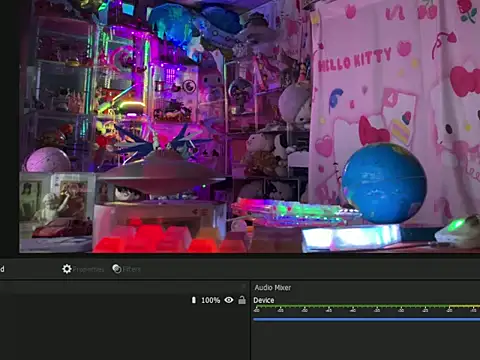Click the blue floating globe in preview
Viewport: 480px width, 360px height.
[384, 183]
